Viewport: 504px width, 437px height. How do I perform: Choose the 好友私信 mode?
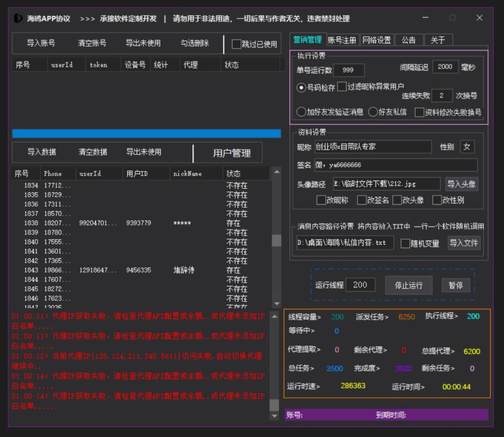373,112
